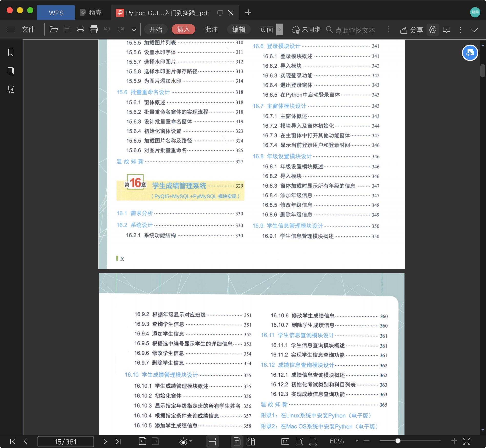Open the vertical three-dot menu near 分享
The image size is (486, 448).
[460, 30]
